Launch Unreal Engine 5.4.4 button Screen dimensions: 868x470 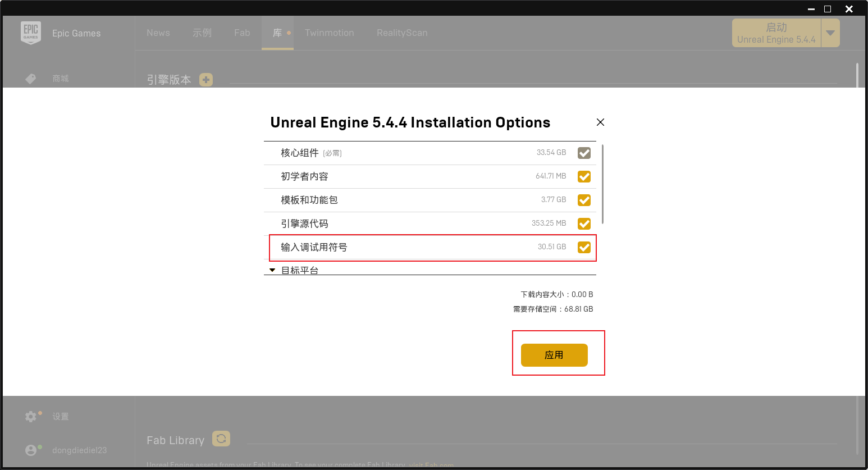click(776, 33)
